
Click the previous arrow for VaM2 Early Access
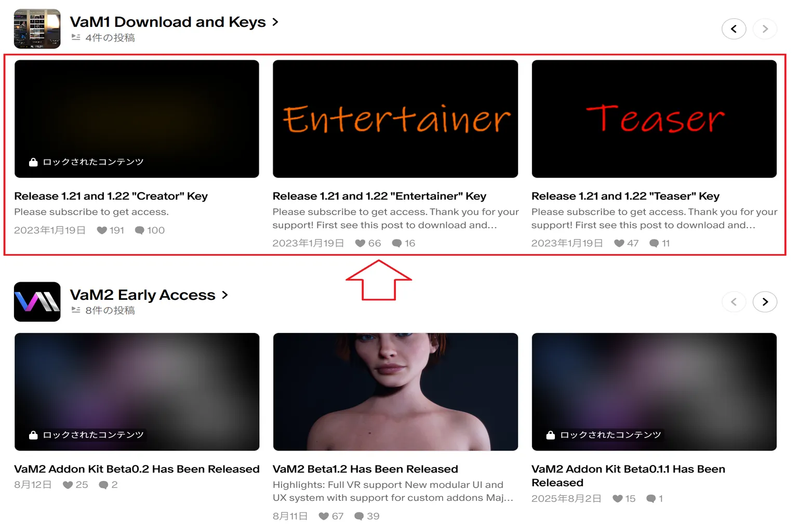coord(734,302)
